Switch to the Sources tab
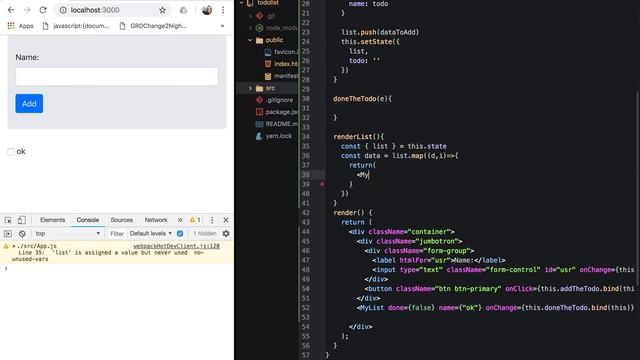The image size is (640, 360). (x=121, y=220)
